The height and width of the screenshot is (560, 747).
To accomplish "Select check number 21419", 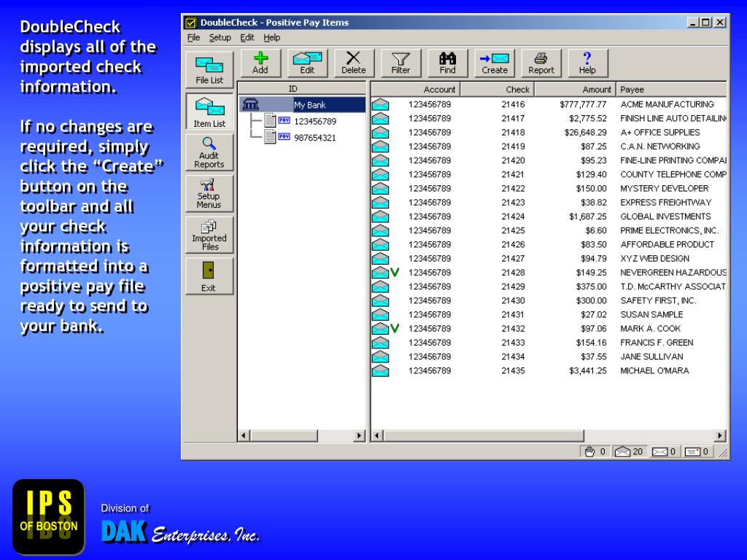I will (513, 147).
